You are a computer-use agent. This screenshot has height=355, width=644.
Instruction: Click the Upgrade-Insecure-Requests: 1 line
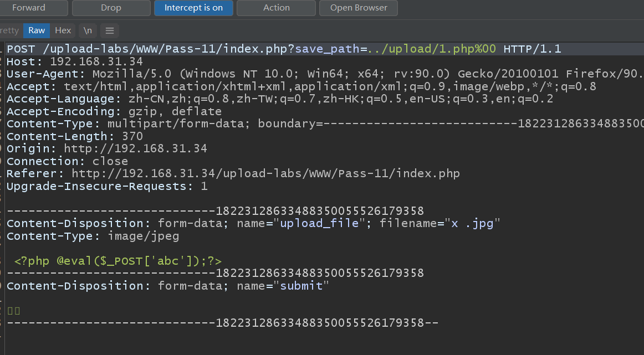(x=107, y=186)
